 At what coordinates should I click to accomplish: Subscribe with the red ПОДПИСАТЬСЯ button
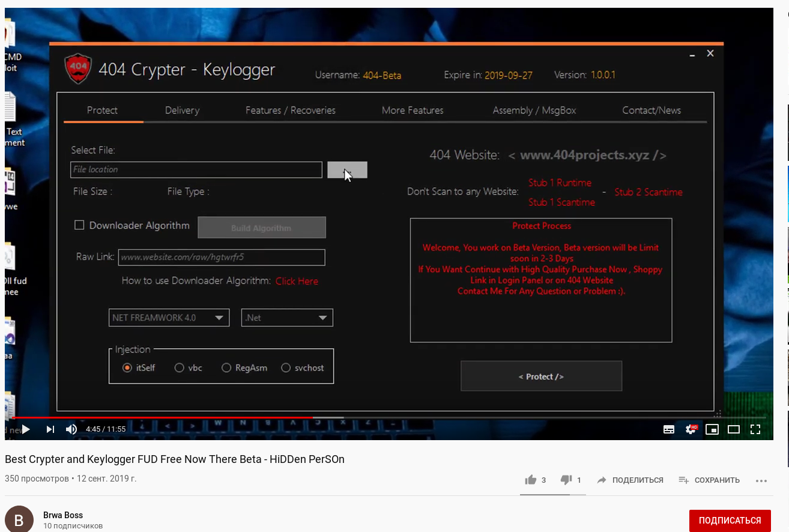[730, 521]
